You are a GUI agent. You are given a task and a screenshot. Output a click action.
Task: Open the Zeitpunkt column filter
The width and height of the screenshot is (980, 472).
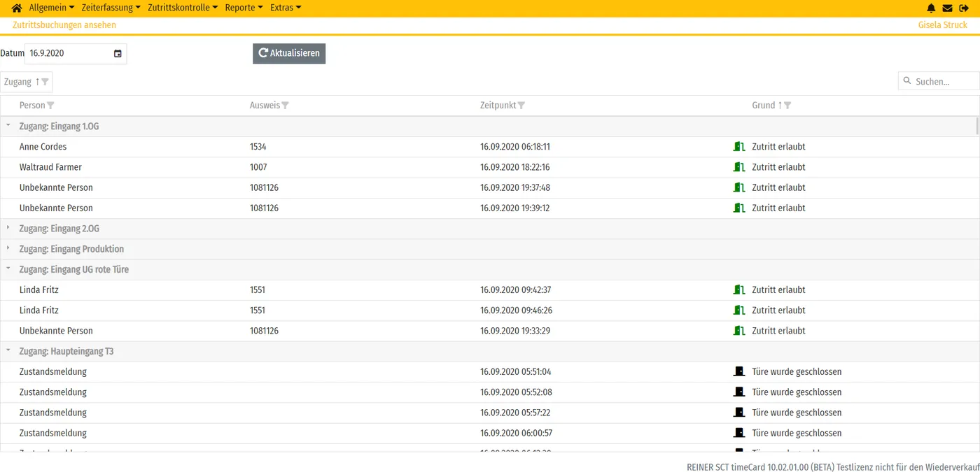(x=521, y=106)
